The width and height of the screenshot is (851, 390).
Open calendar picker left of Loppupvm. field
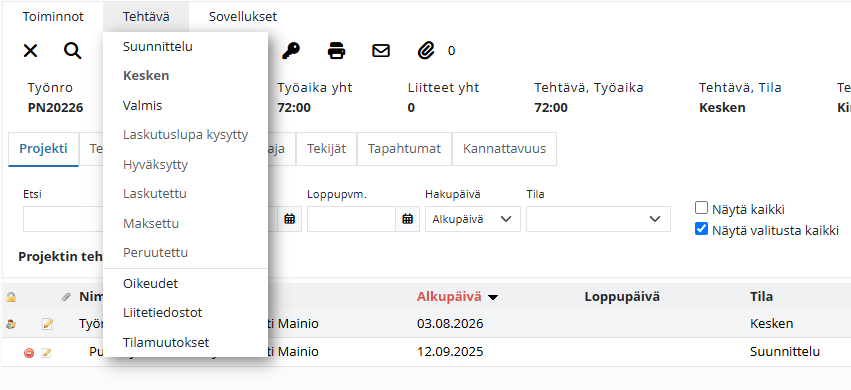click(x=290, y=219)
